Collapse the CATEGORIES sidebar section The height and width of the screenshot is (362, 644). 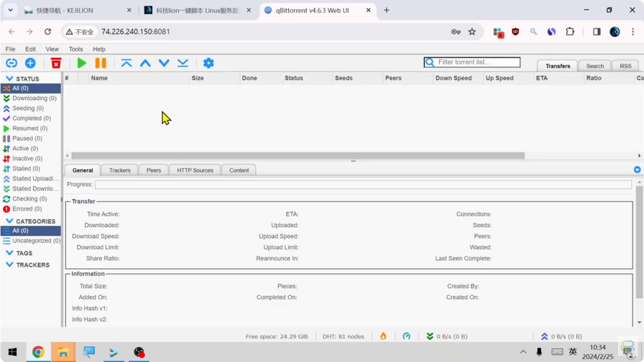[9, 221]
